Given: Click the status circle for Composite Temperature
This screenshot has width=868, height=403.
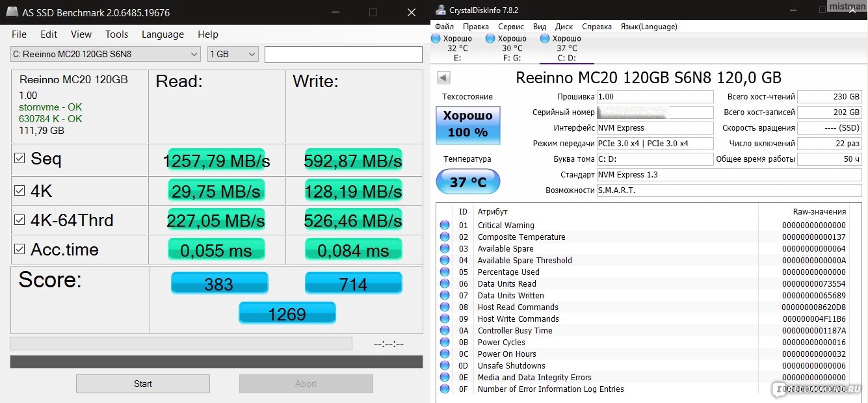Looking at the screenshot, I should click(445, 237).
